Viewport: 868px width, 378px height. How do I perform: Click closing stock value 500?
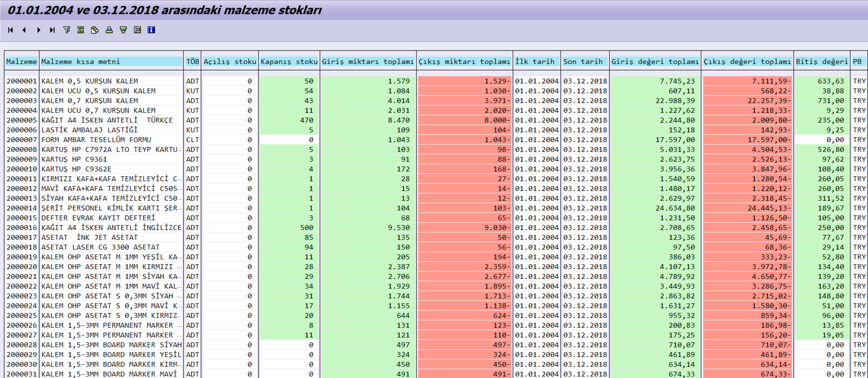(306, 228)
